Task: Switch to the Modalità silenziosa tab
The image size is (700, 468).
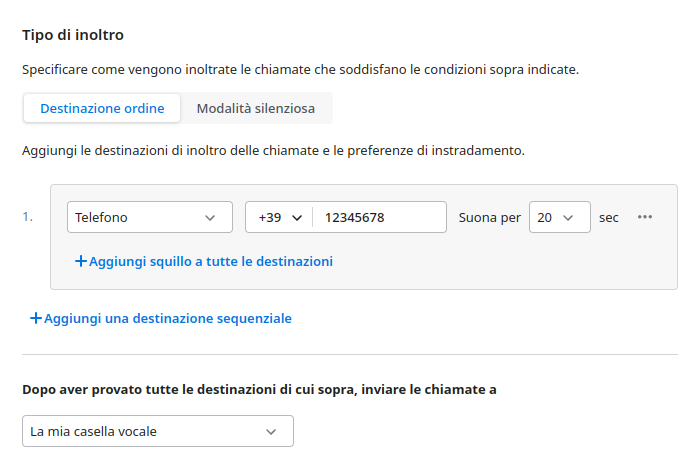Action: click(x=255, y=108)
